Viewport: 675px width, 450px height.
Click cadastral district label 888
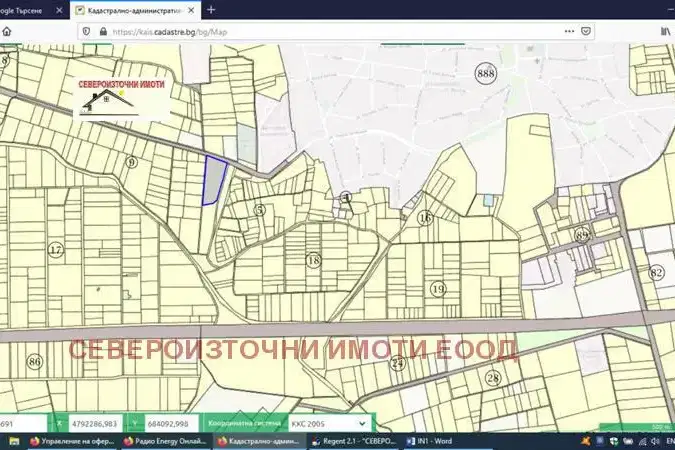(x=486, y=74)
